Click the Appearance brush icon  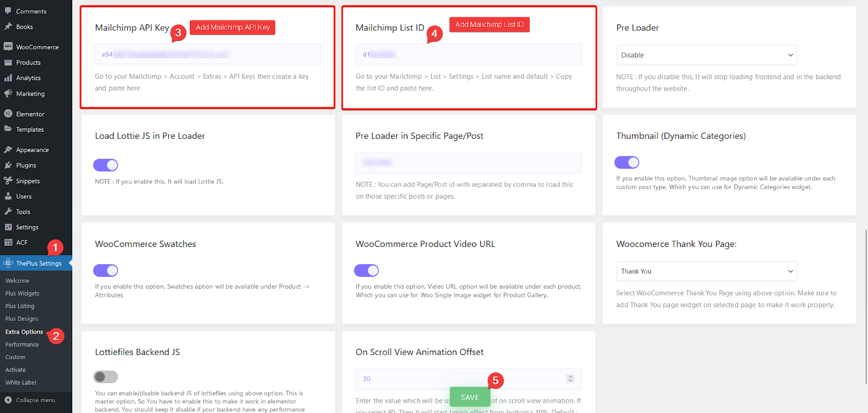coord(8,149)
